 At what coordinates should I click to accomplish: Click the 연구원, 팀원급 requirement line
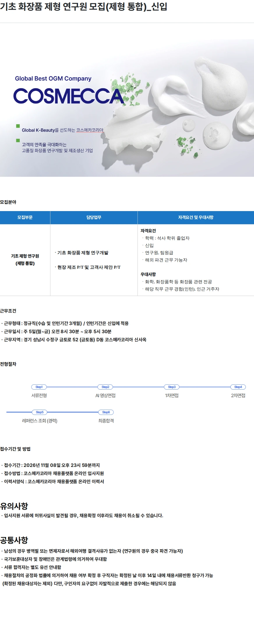158,253
